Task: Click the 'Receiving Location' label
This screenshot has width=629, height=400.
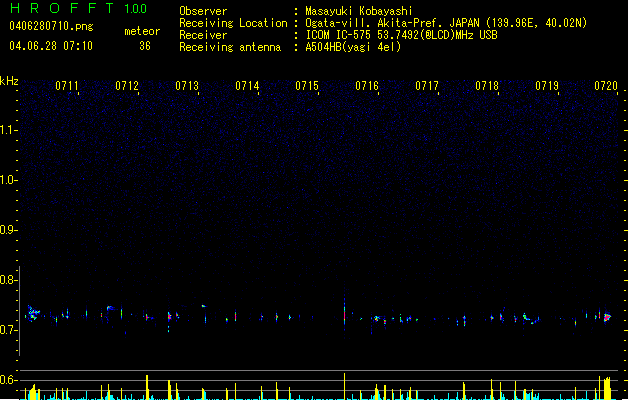Action: (233, 23)
